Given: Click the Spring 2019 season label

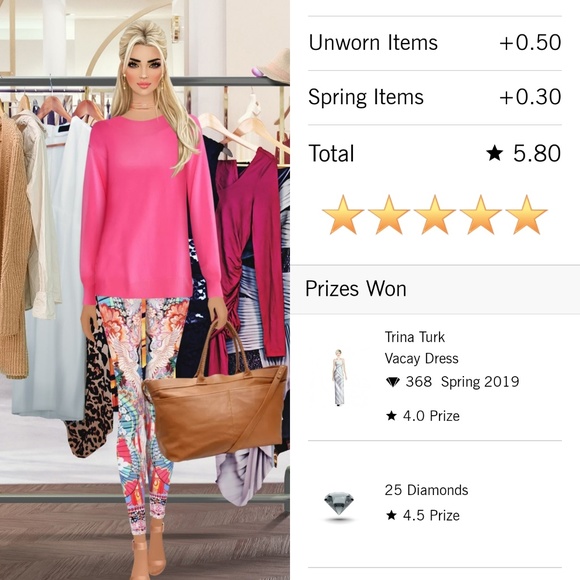Looking at the screenshot, I should pyautogui.click(x=480, y=382).
